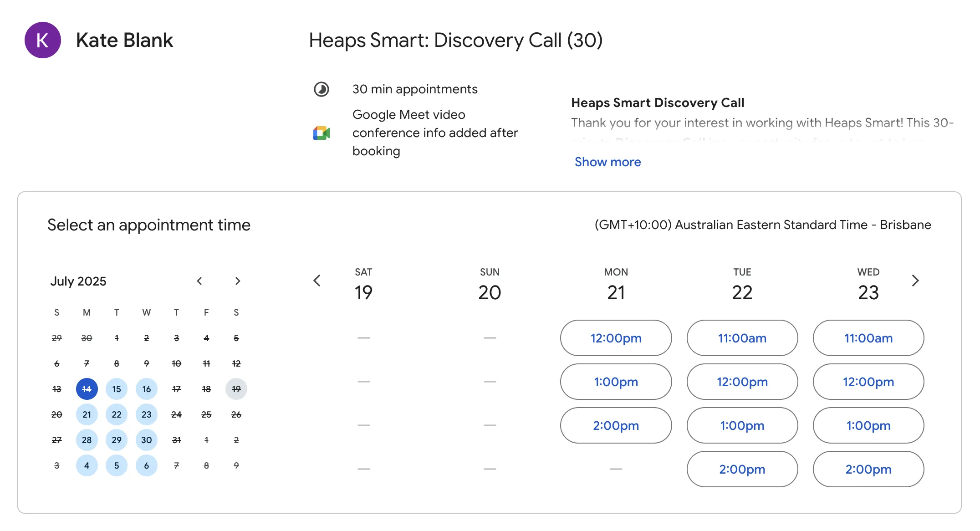Click the July 2025 month label

coord(78,281)
